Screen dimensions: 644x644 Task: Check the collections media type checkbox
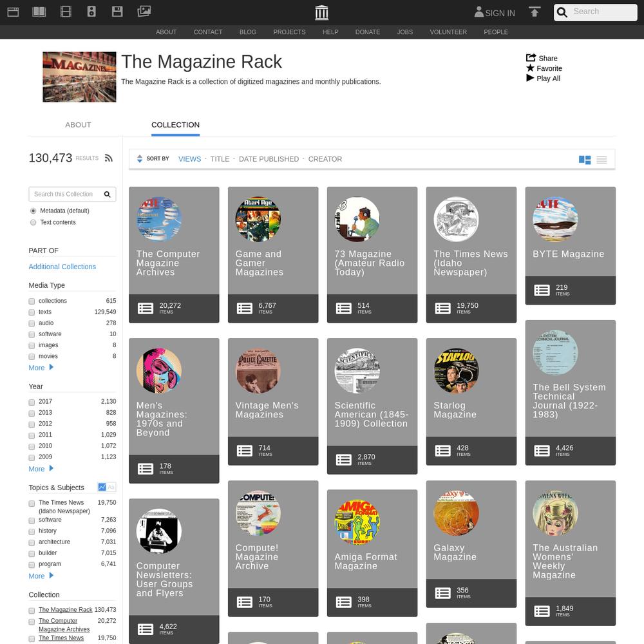pos(32,301)
